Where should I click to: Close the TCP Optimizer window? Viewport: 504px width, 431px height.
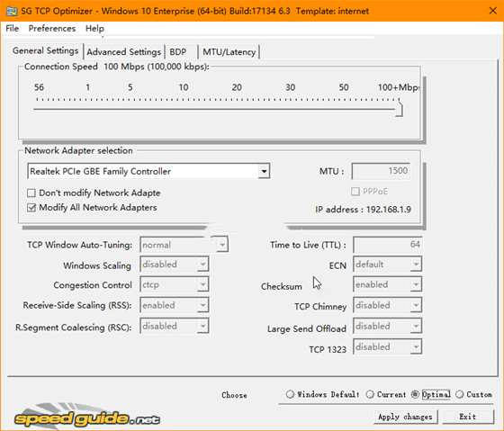pos(493,11)
